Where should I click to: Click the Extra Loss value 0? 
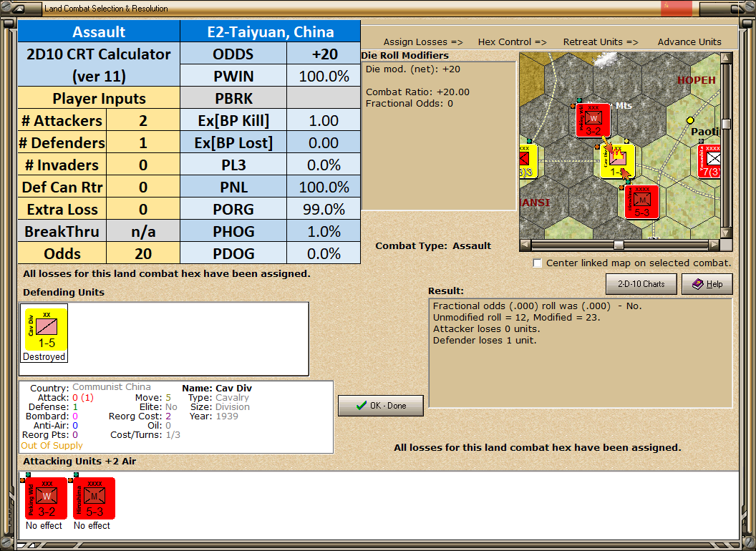coord(142,209)
